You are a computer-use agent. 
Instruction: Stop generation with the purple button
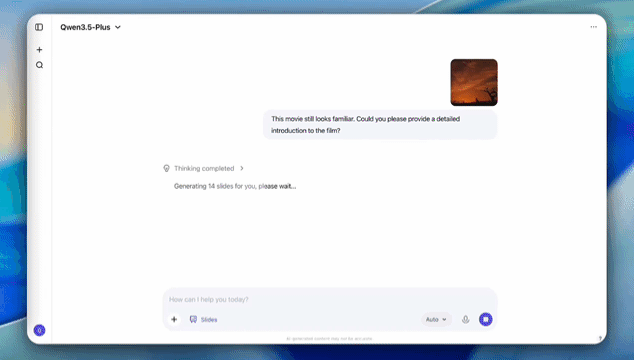click(486, 320)
